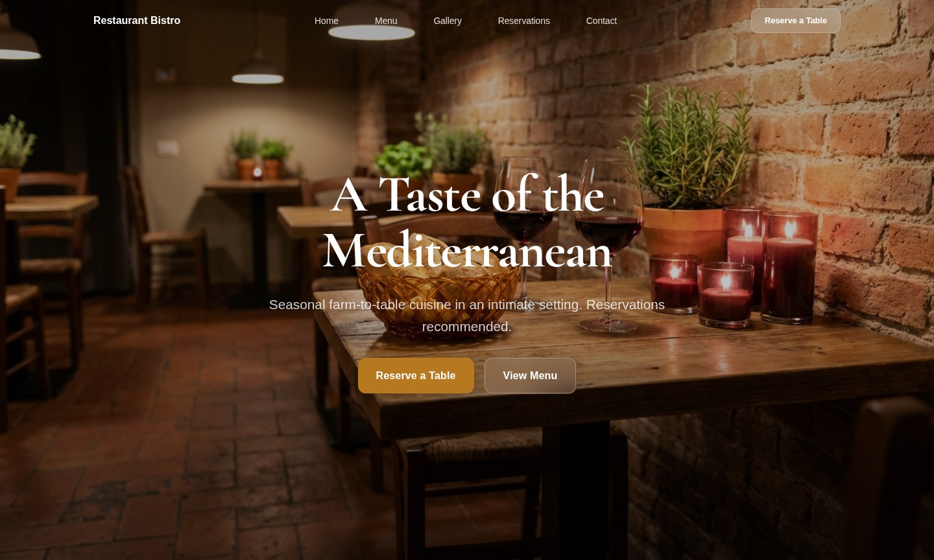Screen dimensions: 934x560
Task: Click the exposed brick wall background
Action: [x=843, y=130]
